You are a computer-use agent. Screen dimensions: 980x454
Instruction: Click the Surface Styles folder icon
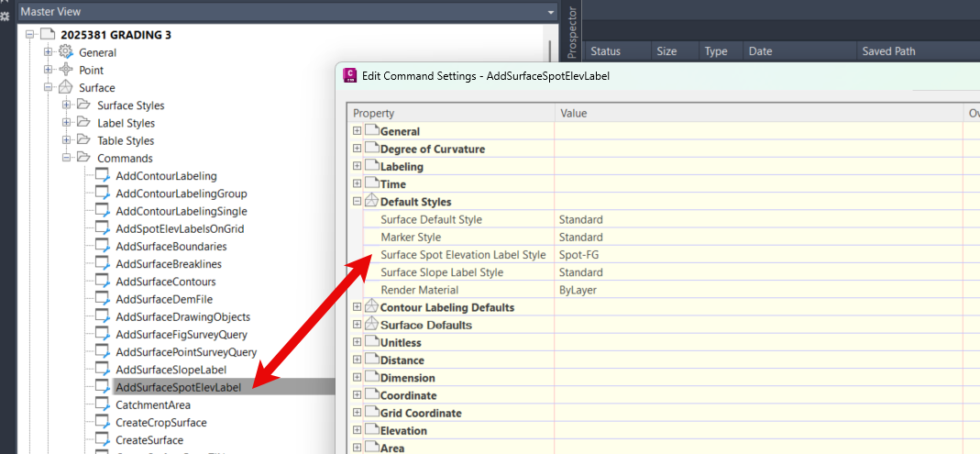point(83,105)
